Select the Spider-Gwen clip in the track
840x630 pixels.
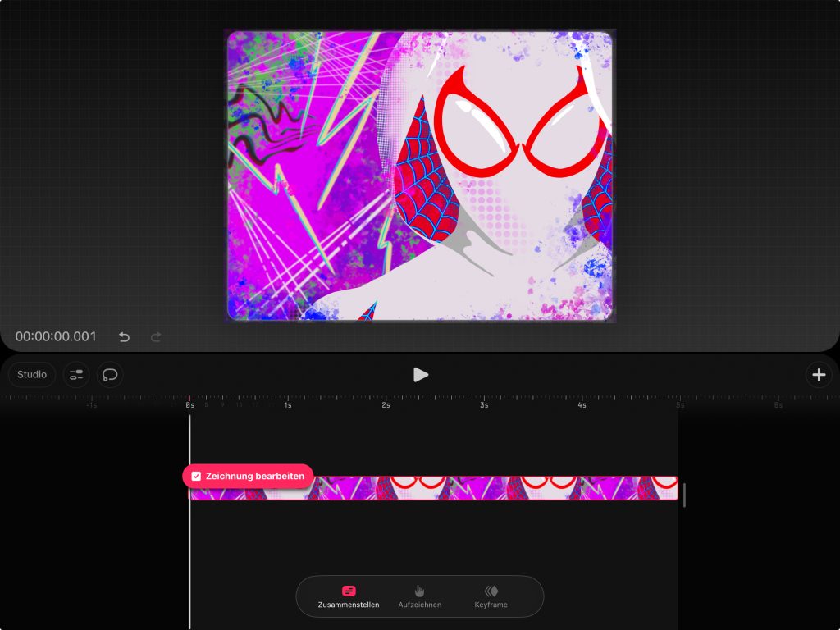pos(492,488)
